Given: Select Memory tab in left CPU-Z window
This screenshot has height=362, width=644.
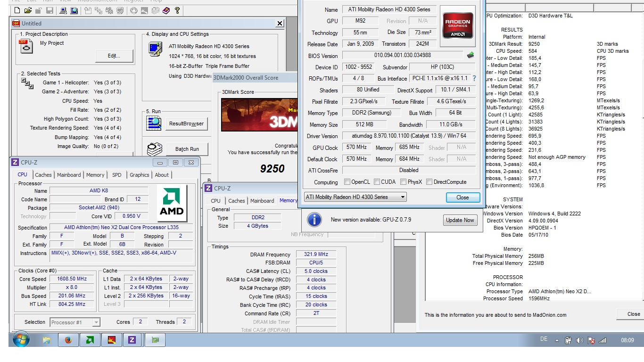Looking at the screenshot, I should [95, 175].
